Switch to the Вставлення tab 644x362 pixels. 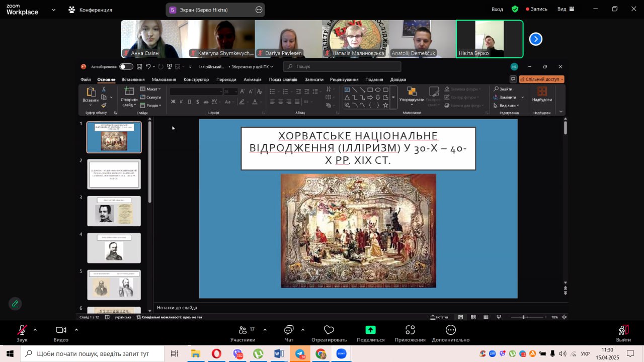point(133,79)
